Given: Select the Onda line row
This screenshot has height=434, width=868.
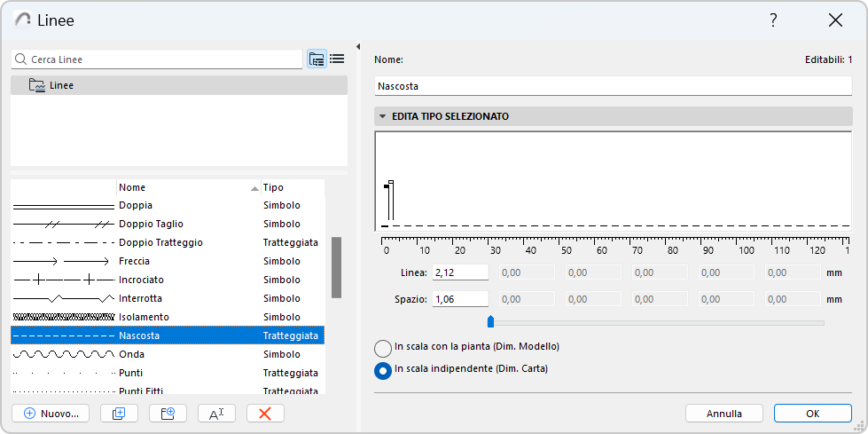Looking at the screenshot, I should [168, 354].
